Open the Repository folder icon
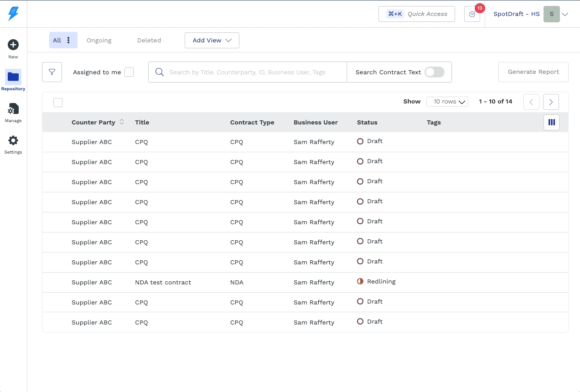This screenshot has width=580, height=392. (13, 77)
